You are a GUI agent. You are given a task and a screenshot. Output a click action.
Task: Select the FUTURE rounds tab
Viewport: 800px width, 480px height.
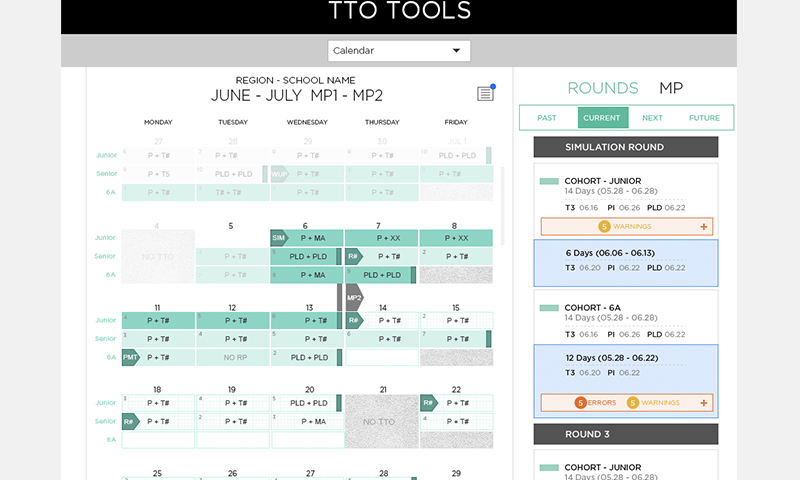click(704, 118)
